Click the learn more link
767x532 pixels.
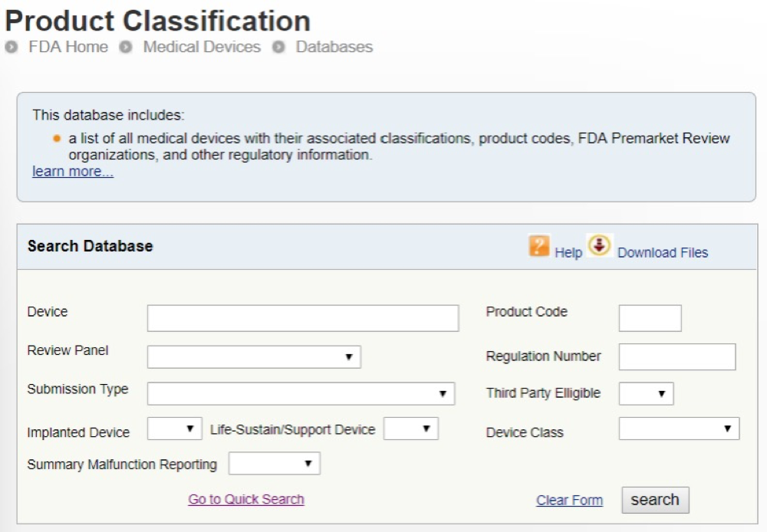point(73,172)
